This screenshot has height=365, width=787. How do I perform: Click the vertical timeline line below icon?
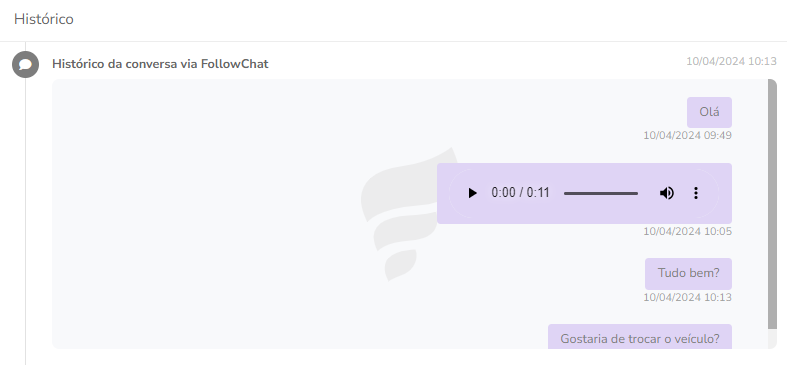tap(26, 221)
